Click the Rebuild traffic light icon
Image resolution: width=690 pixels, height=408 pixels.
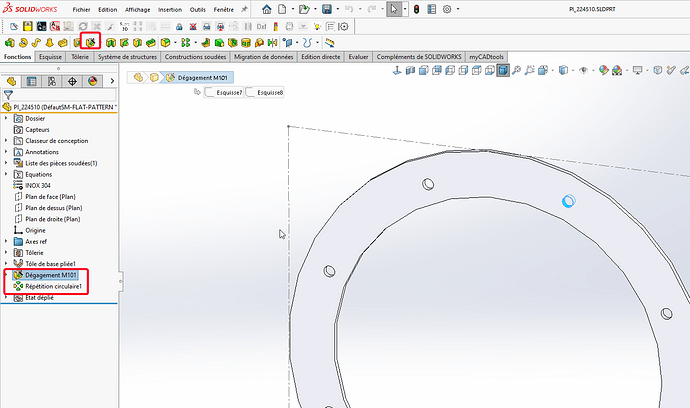coord(416,9)
